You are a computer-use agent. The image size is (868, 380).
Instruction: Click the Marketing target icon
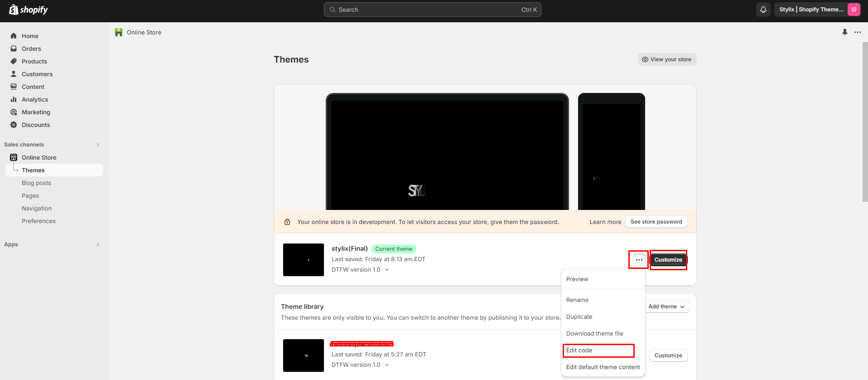click(14, 112)
